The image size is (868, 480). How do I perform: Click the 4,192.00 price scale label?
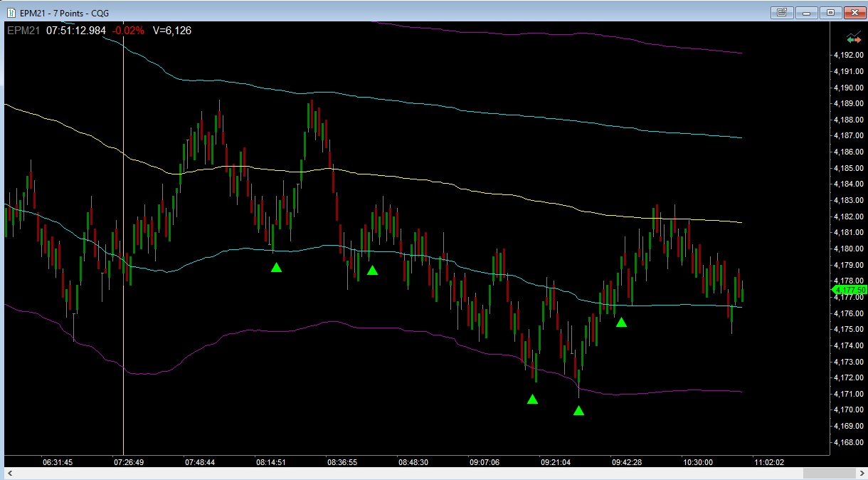[850, 55]
